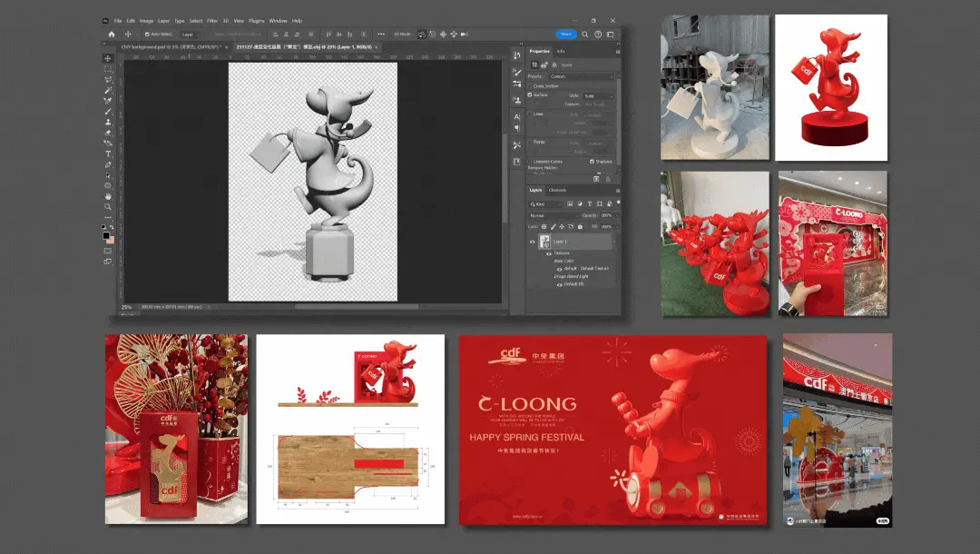Open the 3D menu
The height and width of the screenshot is (554, 980).
tap(226, 21)
